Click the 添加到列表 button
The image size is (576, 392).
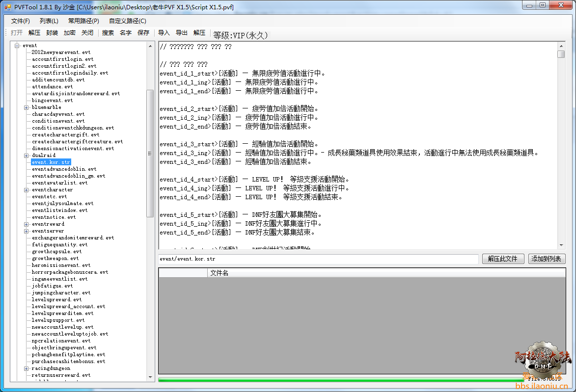(x=547, y=259)
